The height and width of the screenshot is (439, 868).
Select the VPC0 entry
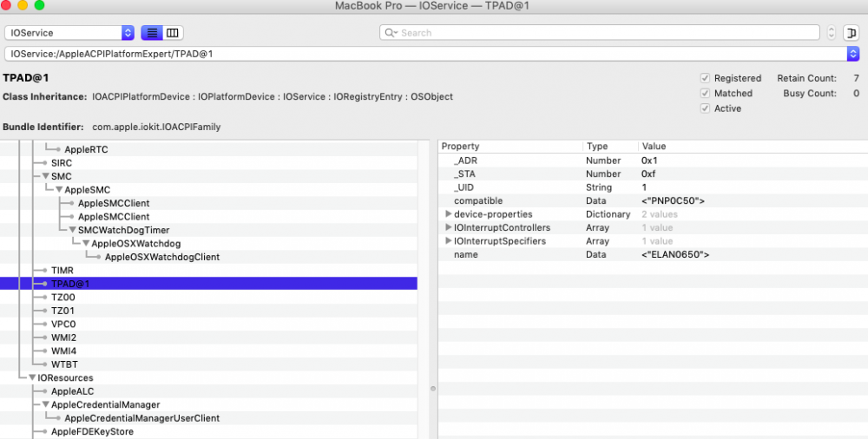coord(63,324)
